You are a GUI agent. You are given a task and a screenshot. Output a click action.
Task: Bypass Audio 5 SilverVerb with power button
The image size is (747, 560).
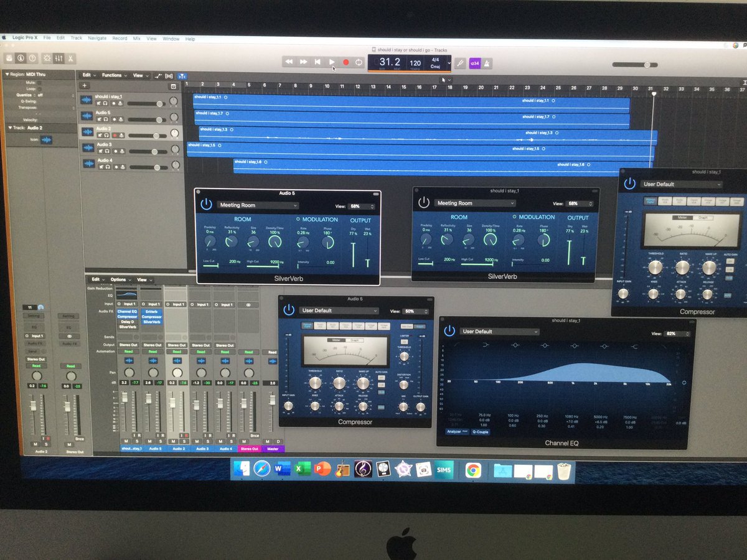coord(206,205)
